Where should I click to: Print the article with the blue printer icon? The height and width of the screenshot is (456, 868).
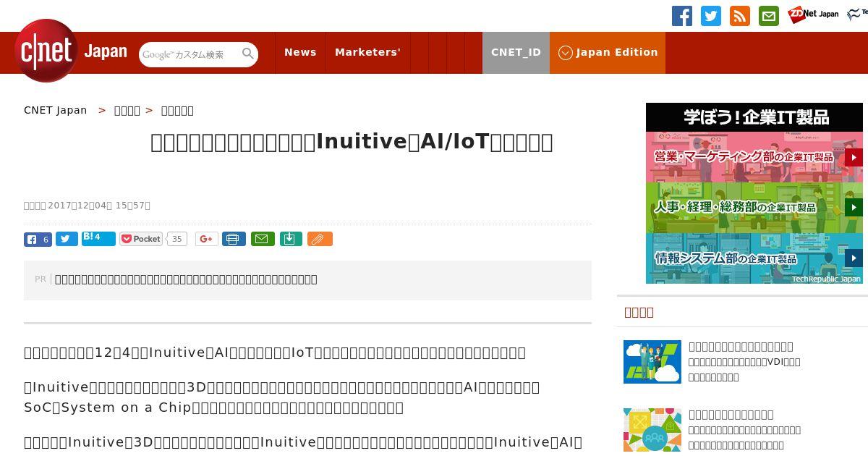tap(234, 239)
